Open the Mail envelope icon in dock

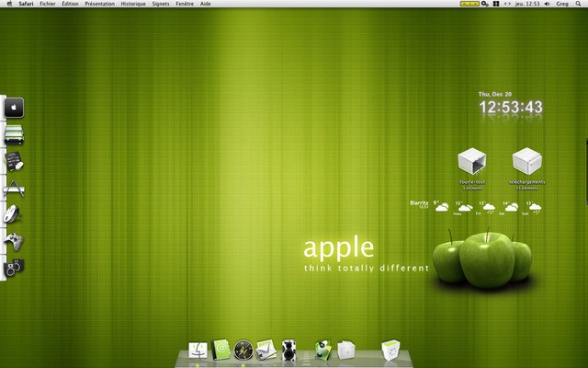coord(266,350)
